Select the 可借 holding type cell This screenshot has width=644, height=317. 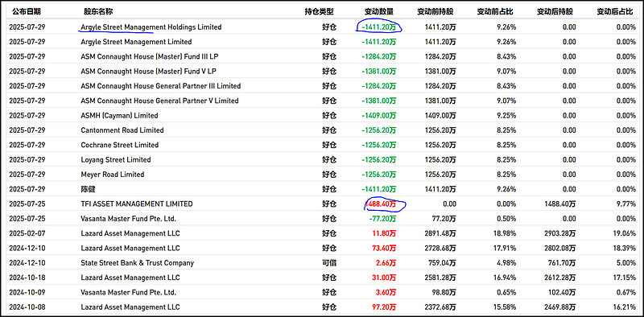pos(329,263)
